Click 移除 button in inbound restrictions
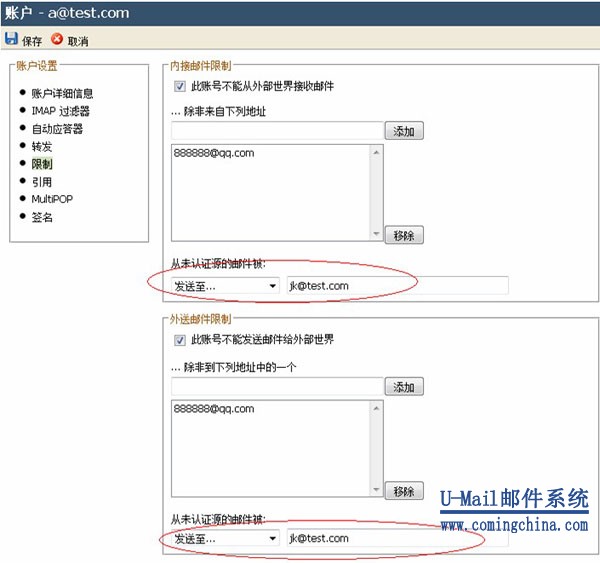The height and width of the screenshot is (563, 600). pyautogui.click(x=404, y=235)
